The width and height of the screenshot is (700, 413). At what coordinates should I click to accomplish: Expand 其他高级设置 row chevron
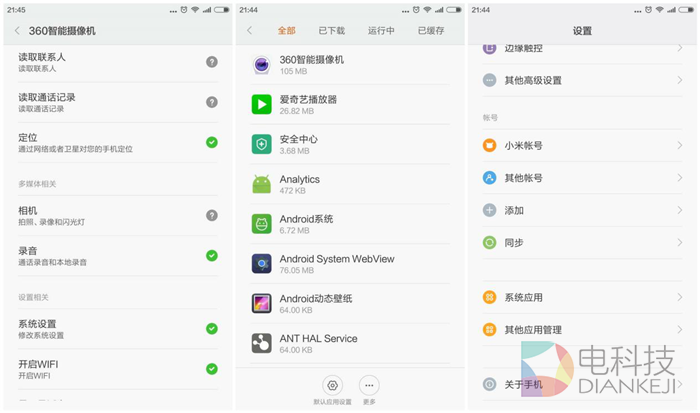click(x=679, y=80)
